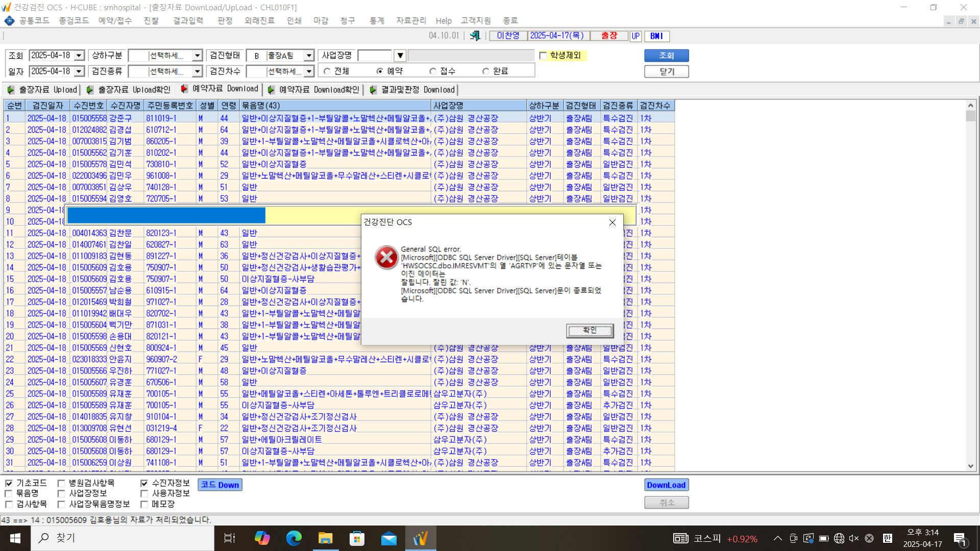The width and height of the screenshot is (980, 551).
Task: Click the 확인 button in error dialog
Action: tap(590, 331)
